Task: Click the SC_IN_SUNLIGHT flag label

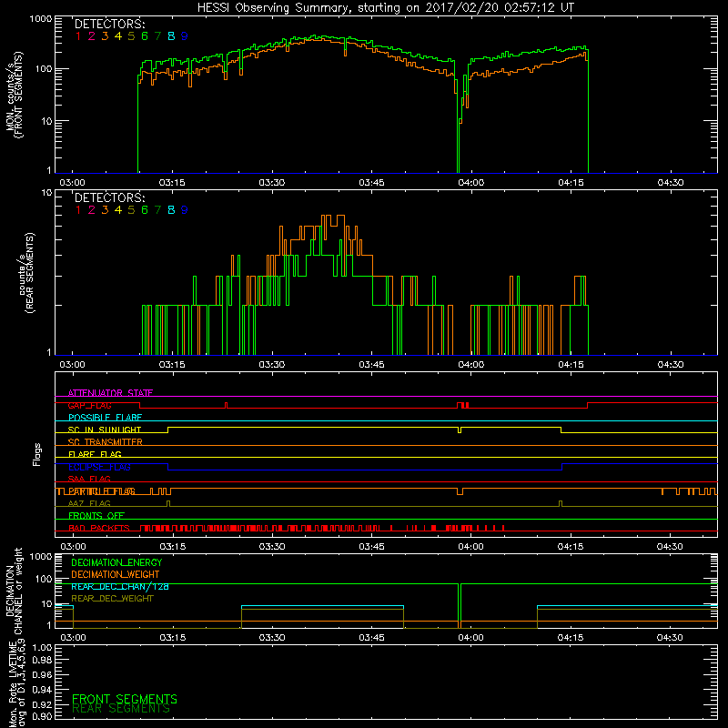Action: coord(105,430)
